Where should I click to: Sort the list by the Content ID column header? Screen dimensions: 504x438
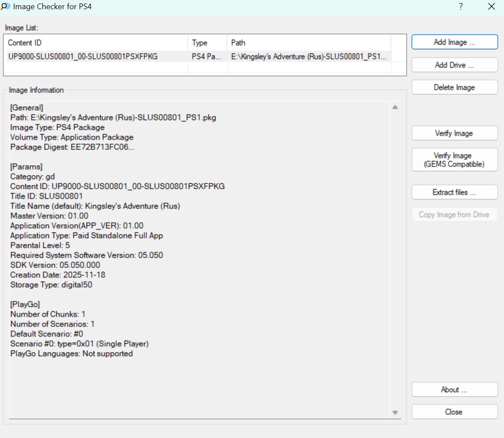(x=96, y=43)
